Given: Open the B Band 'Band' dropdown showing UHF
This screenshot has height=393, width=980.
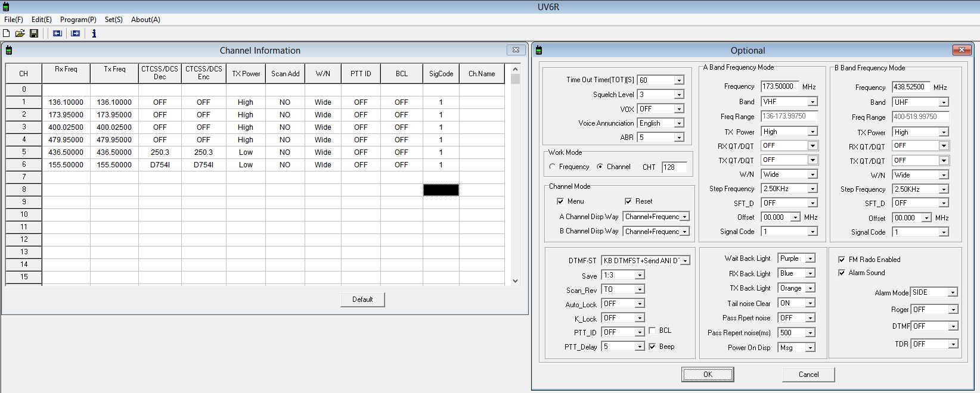Looking at the screenshot, I should pos(944,102).
